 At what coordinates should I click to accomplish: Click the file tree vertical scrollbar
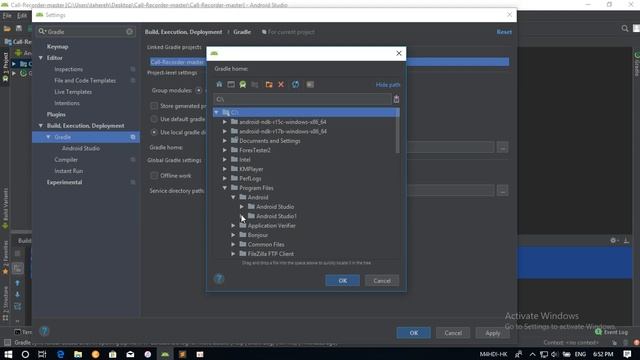coord(398,131)
